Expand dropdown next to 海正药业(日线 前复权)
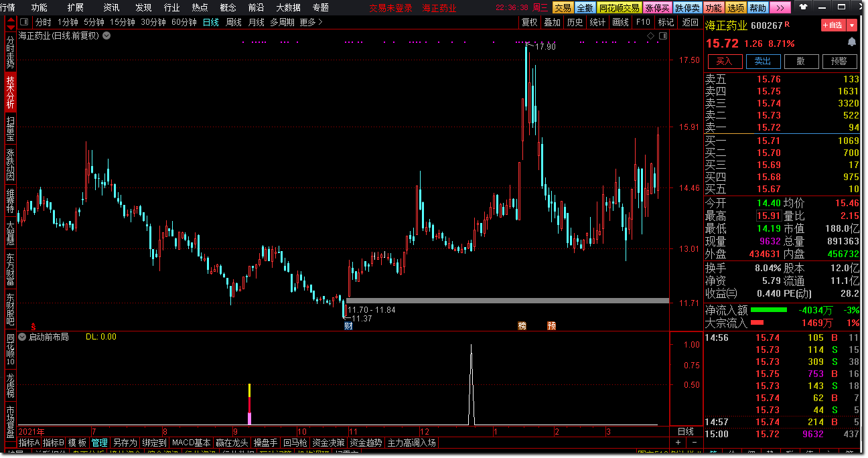 click(x=105, y=36)
